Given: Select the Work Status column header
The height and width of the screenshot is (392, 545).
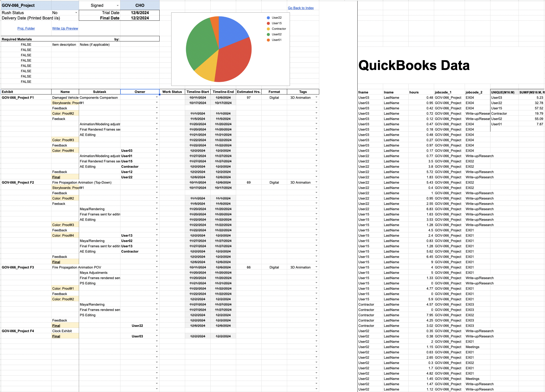Looking at the screenshot, I should point(172,92).
